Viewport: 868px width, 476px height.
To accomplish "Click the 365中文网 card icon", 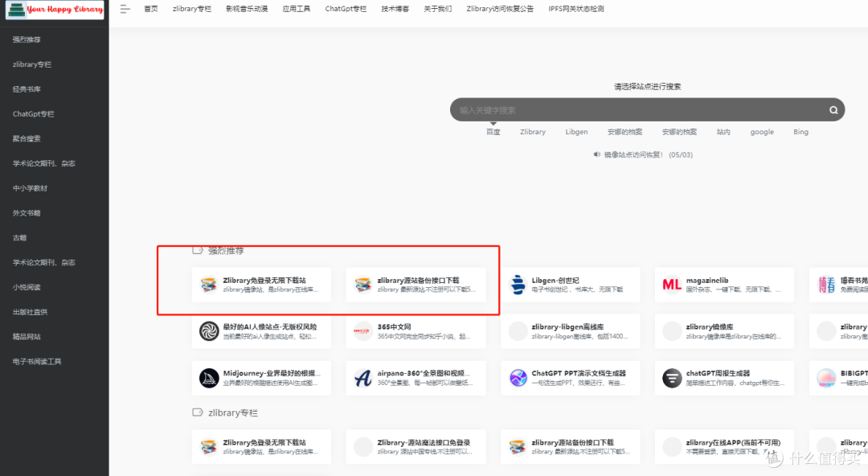I will pos(362,331).
